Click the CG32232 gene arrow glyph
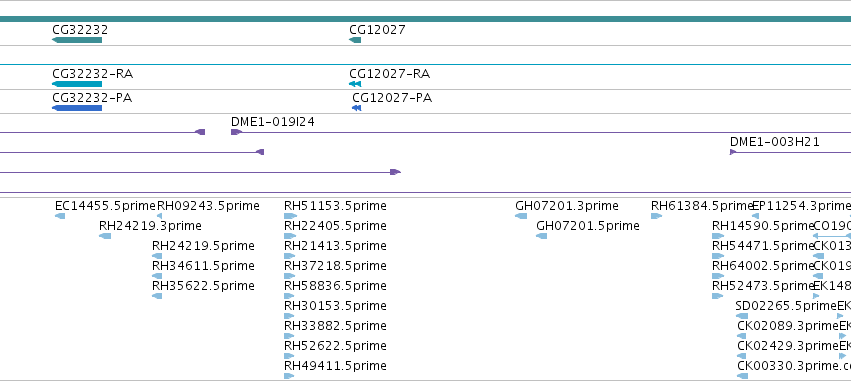Screen dimensions: 851x381 coord(77,40)
